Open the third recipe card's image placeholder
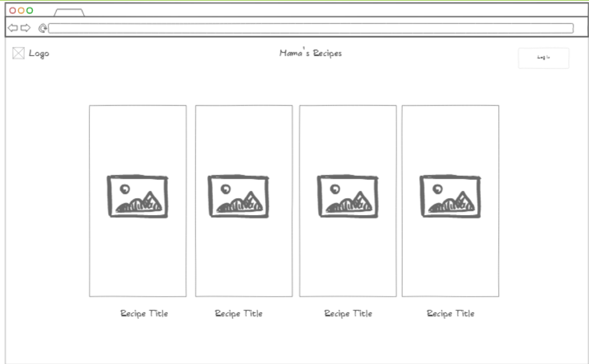The width and height of the screenshot is (589, 364). tap(348, 196)
